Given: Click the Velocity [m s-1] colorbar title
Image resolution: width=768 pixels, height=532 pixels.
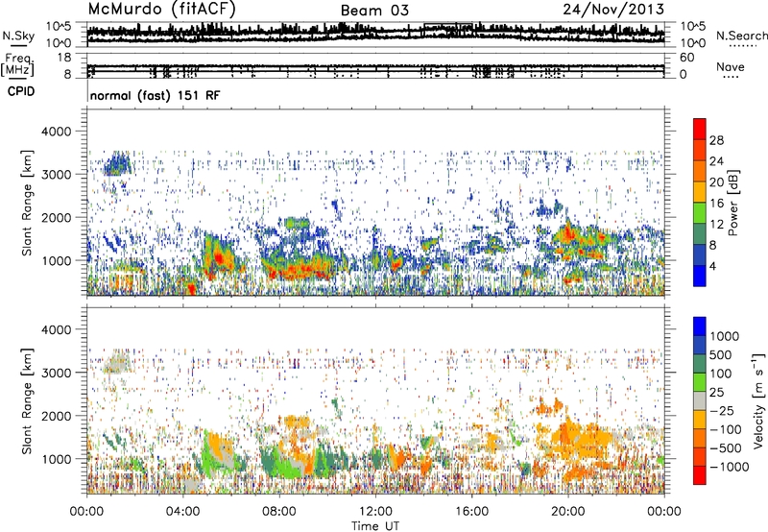Looking at the screenshot, I should (x=758, y=400).
